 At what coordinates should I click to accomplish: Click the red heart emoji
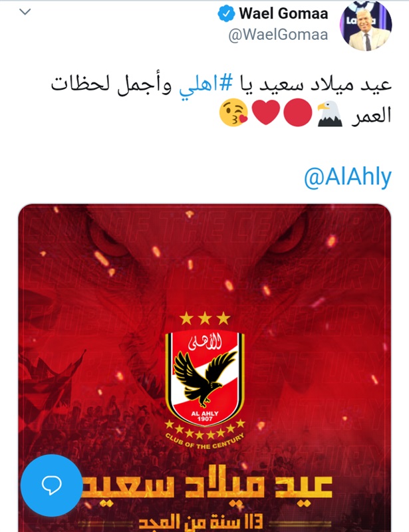point(266,113)
